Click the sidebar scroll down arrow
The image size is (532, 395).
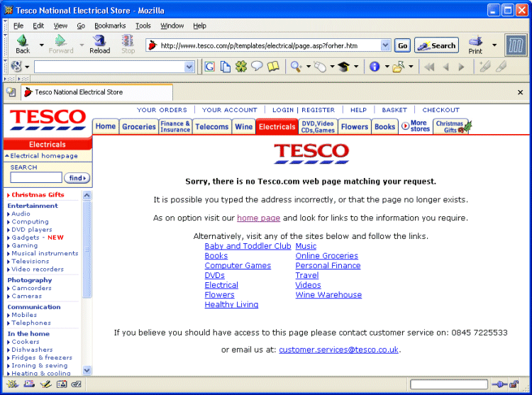(87, 370)
